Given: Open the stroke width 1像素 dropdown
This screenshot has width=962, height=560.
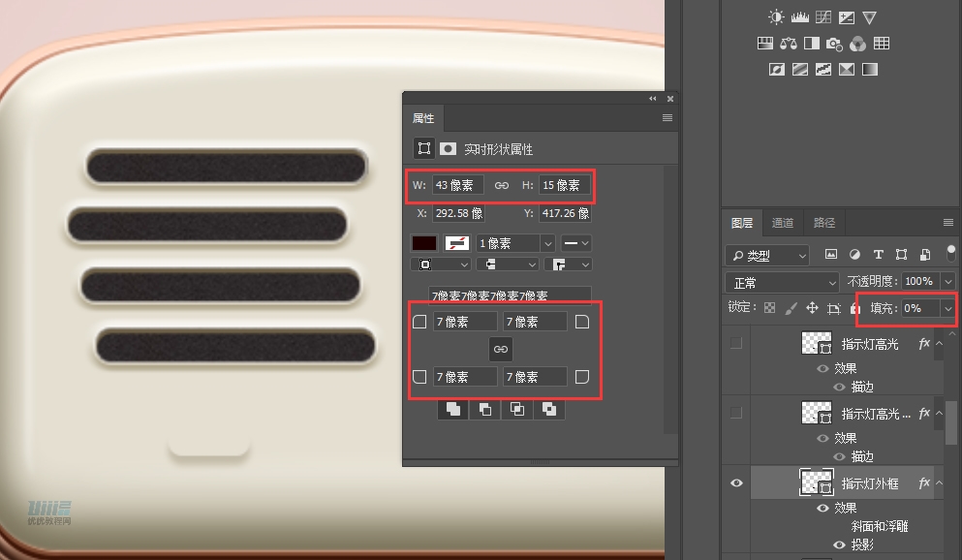Looking at the screenshot, I should pyautogui.click(x=547, y=243).
